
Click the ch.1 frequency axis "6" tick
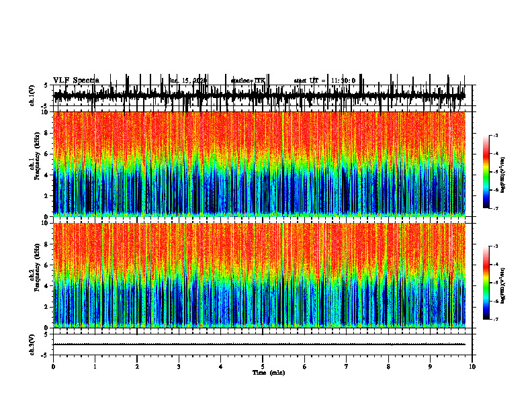click(47, 154)
